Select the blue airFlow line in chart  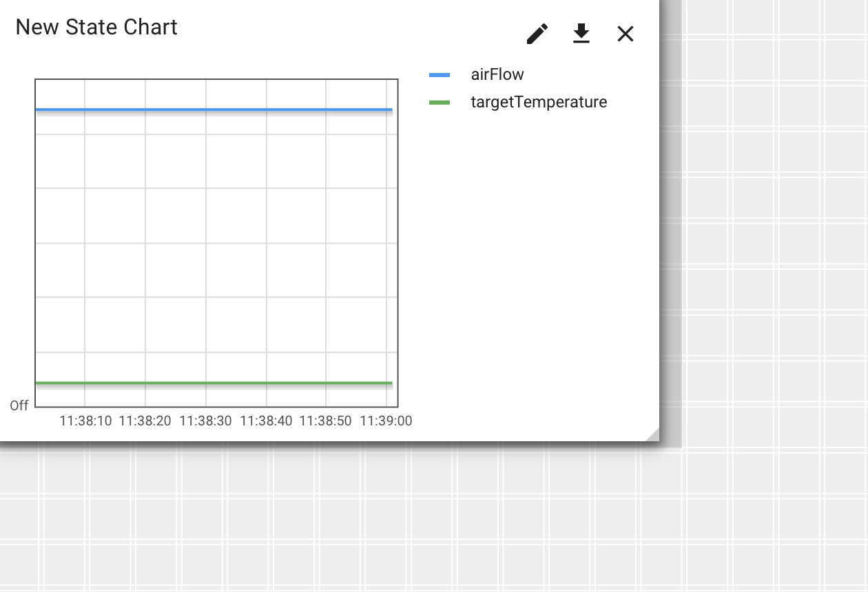[214, 109]
